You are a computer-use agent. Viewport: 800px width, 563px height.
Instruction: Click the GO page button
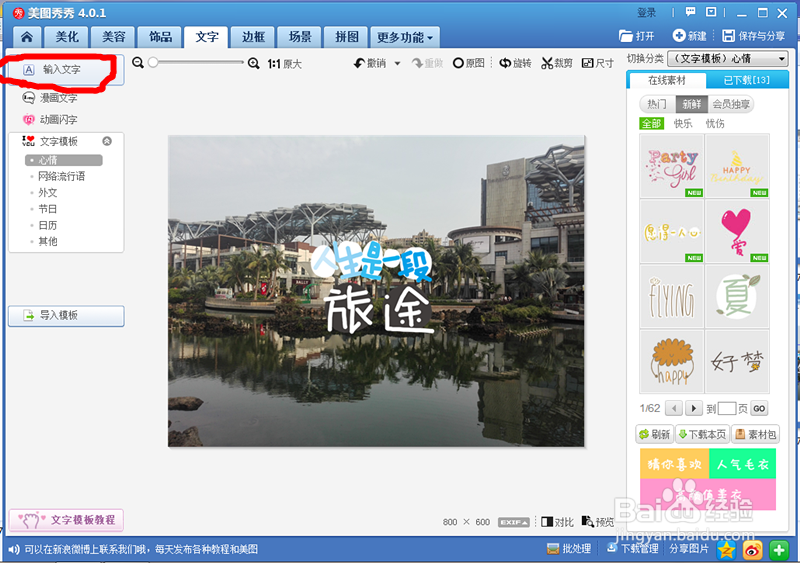pos(759,408)
